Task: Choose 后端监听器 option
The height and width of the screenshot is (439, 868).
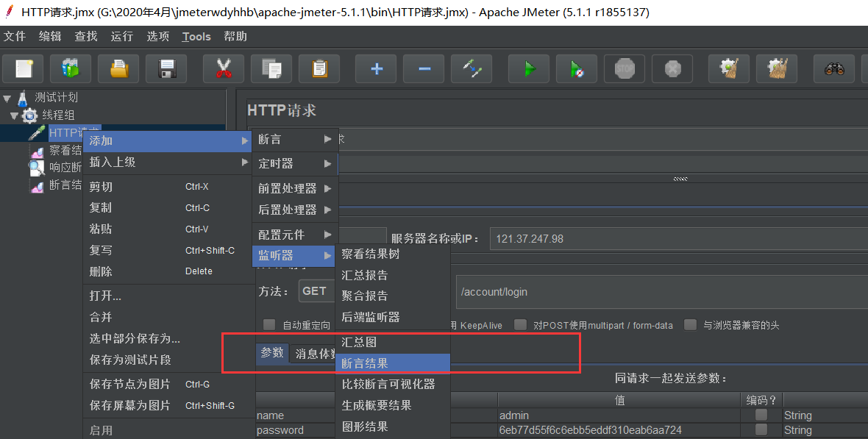Action: tap(393, 317)
